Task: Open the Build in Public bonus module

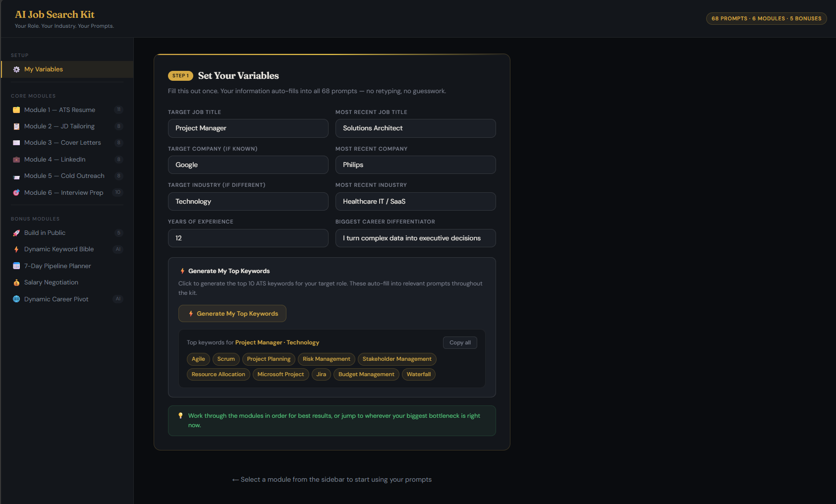Action: click(67, 233)
